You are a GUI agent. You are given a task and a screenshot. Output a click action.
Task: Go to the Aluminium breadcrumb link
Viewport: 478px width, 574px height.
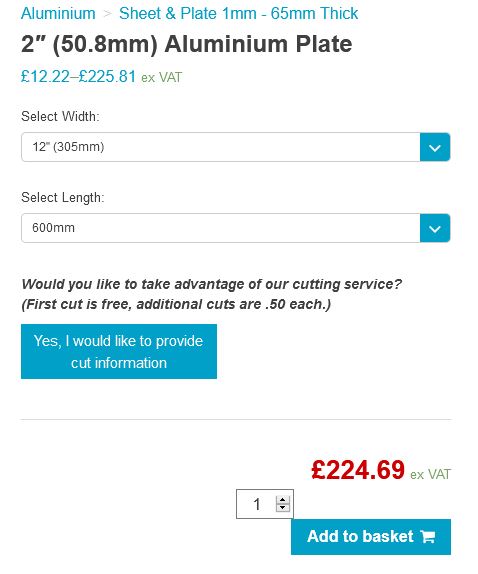[x=58, y=14]
